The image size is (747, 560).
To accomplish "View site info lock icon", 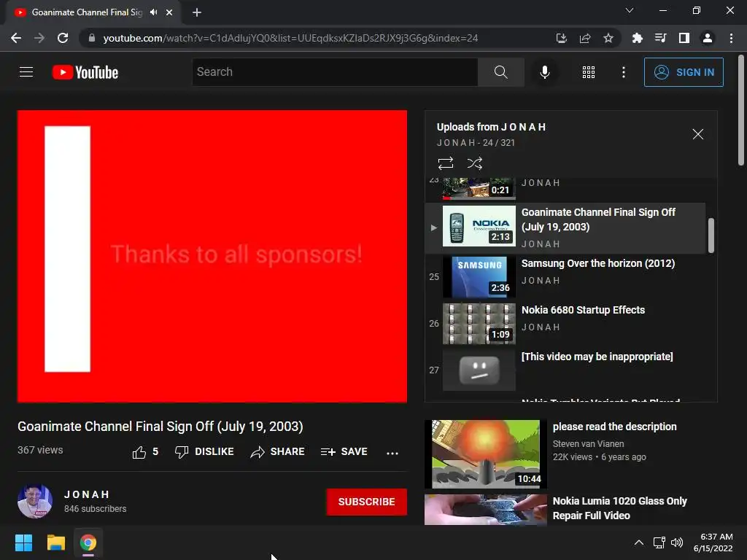I will pyautogui.click(x=92, y=38).
